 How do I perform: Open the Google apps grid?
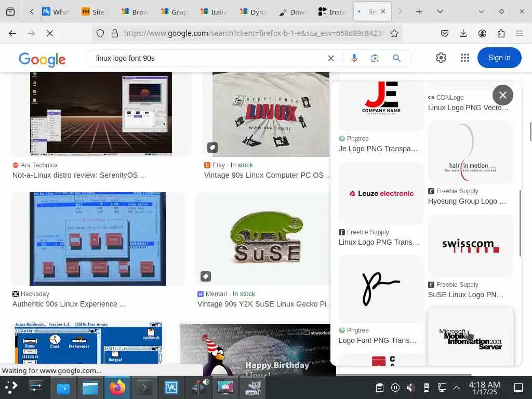pyautogui.click(x=465, y=58)
